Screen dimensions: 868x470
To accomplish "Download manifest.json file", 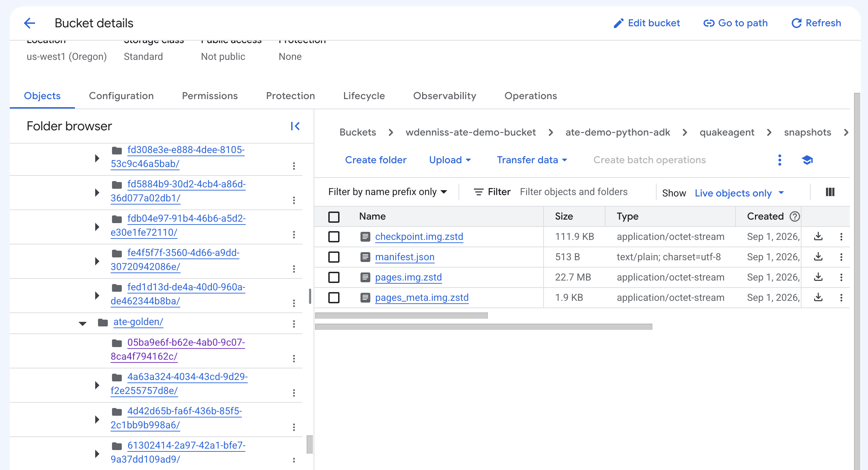I will click(818, 257).
